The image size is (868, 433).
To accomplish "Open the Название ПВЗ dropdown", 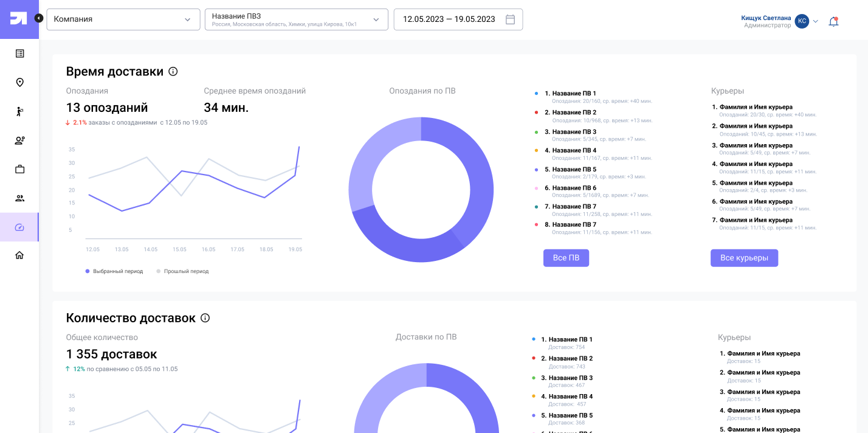I will [x=296, y=19].
